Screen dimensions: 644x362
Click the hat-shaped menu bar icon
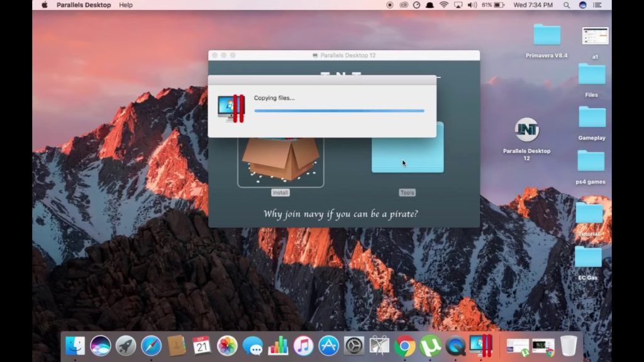(430, 5)
